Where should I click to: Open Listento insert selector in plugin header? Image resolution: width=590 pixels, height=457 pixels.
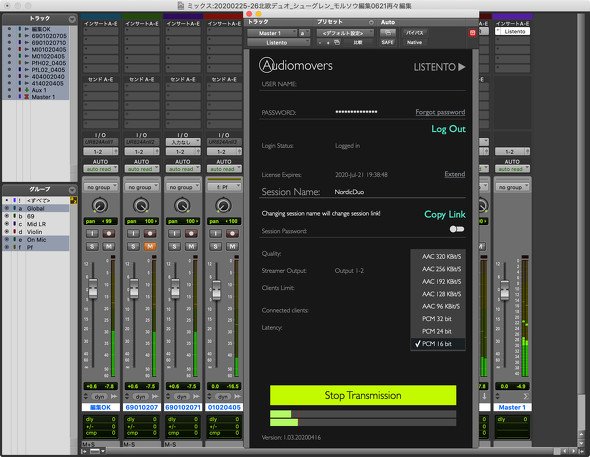tap(278, 43)
